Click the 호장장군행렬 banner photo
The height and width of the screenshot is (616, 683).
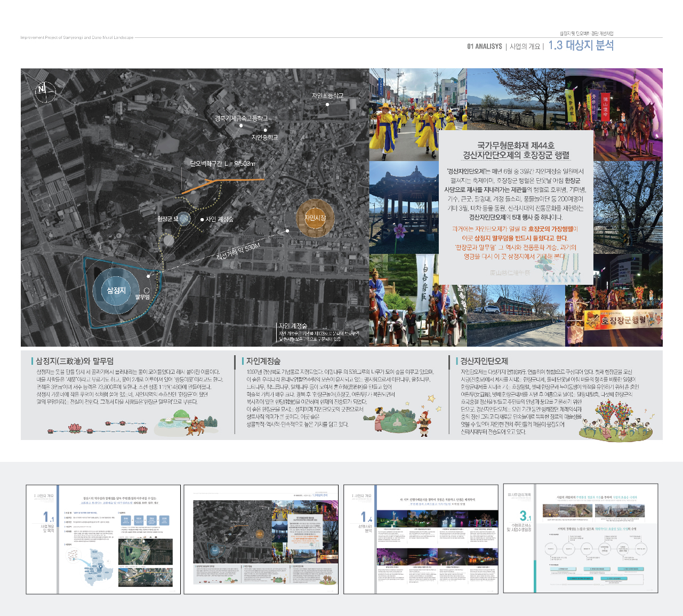(614, 316)
